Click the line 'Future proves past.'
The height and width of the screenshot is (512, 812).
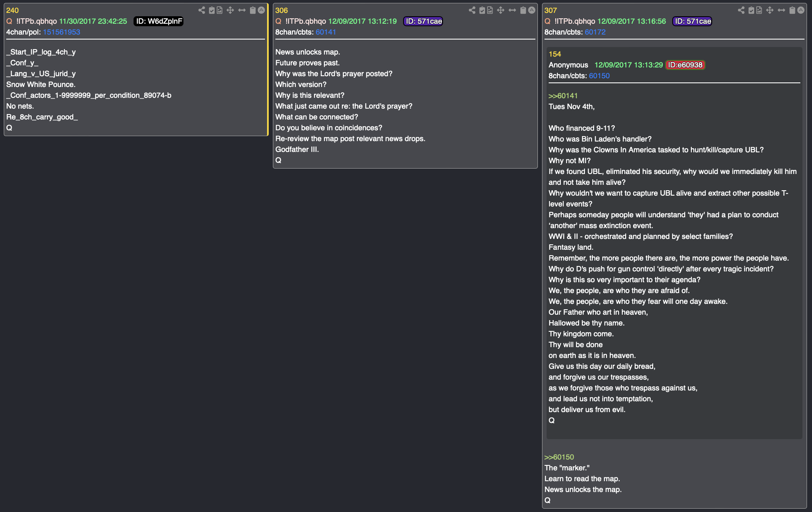[307, 63]
